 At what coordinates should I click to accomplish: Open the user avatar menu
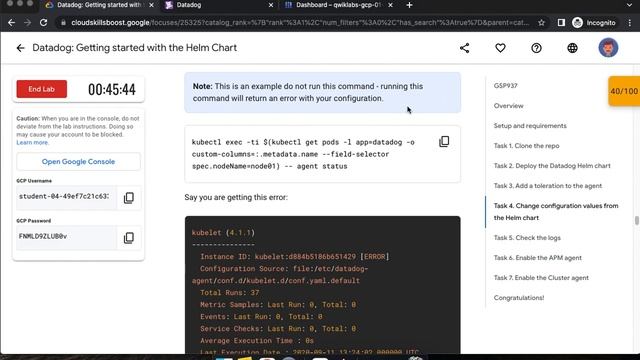(608, 48)
